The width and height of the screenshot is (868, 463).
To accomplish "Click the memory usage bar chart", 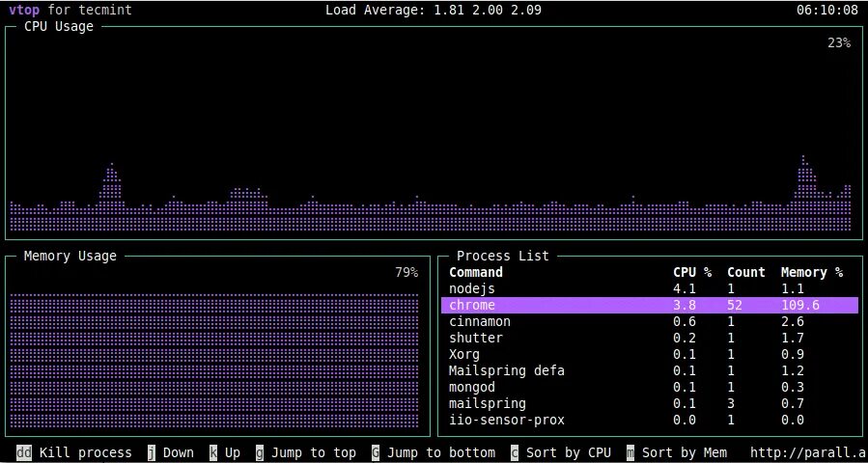I will point(213,361).
